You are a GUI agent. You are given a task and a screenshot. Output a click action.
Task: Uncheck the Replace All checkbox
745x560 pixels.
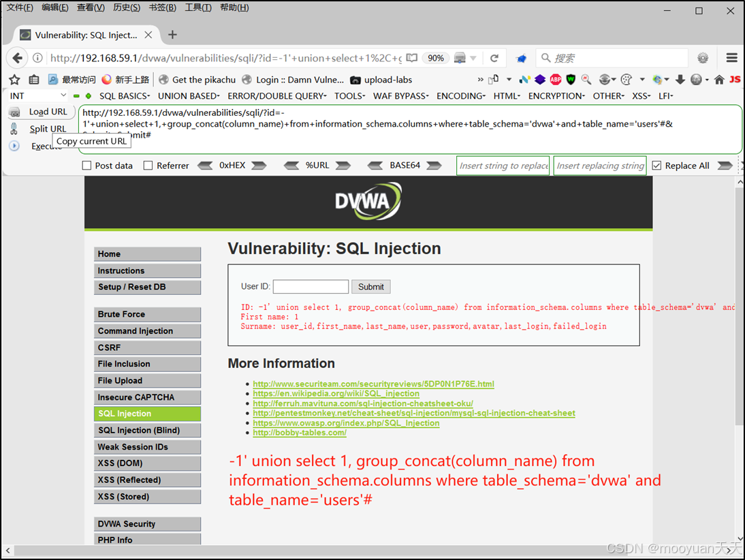[x=656, y=166]
